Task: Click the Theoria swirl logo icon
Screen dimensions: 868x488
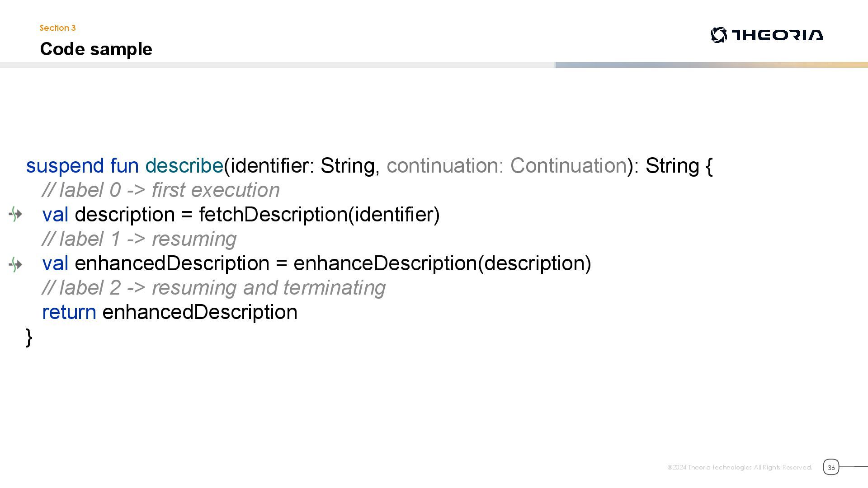Action: (x=718, y=35)
